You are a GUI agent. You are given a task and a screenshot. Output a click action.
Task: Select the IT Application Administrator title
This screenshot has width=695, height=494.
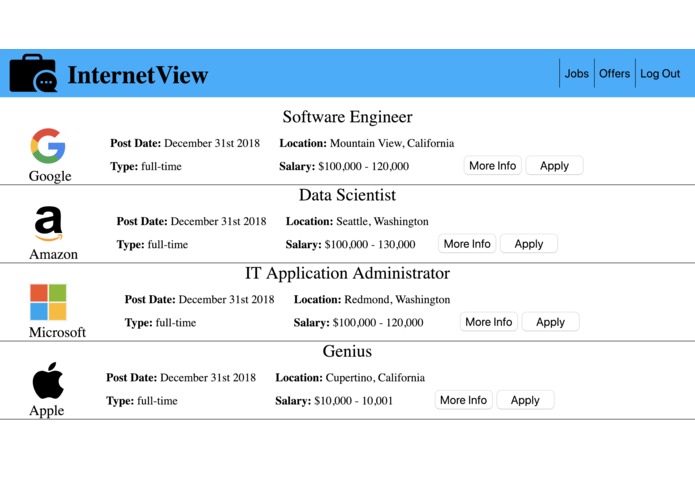click(348, 273)
